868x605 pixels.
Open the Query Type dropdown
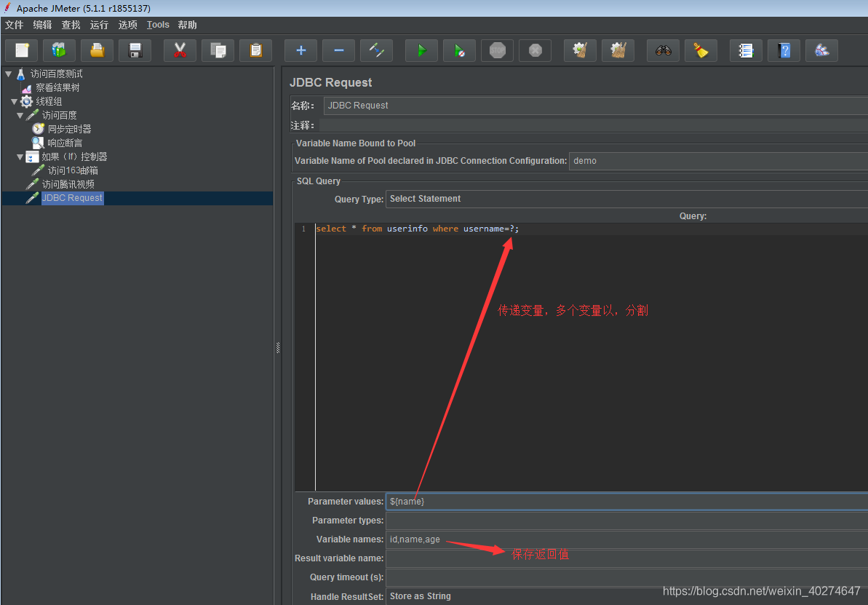tap(626, 199)
